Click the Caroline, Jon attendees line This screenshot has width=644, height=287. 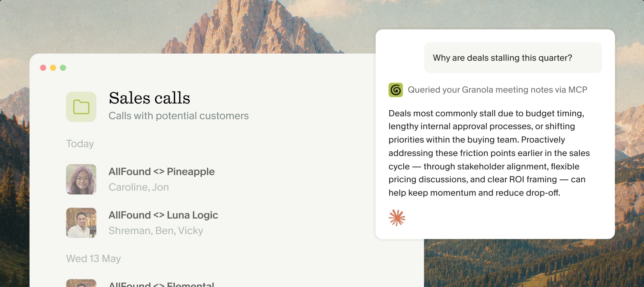coord(139,187)
